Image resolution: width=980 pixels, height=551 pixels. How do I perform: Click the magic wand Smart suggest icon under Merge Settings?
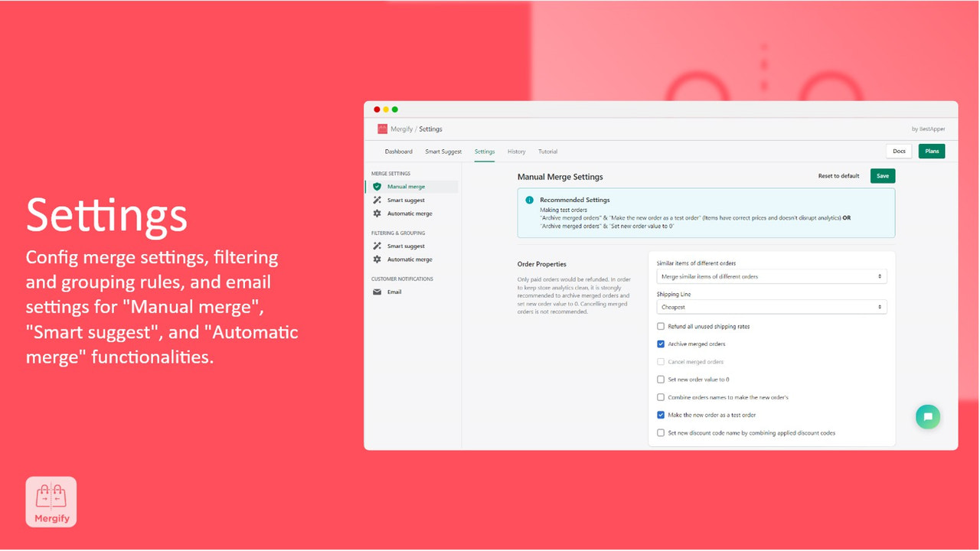[377, 200]
